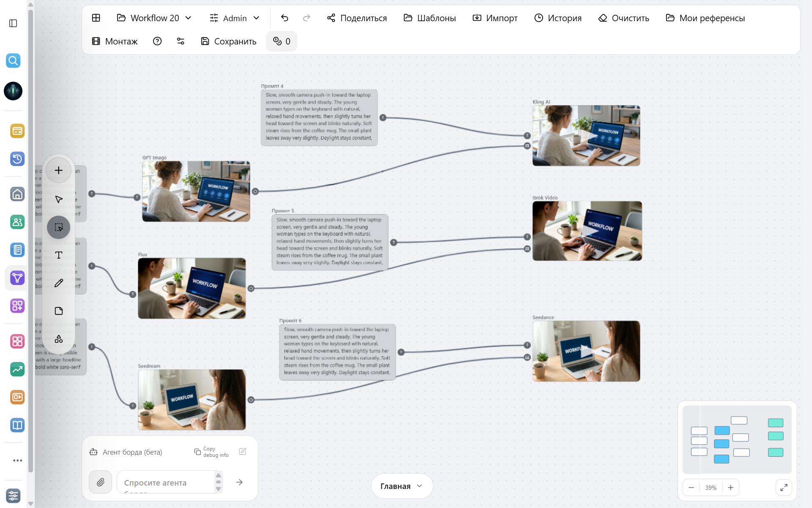This screenshot has height=508, width=812.
Task: Open the Шаблоны menu
Action: (430, 18)
